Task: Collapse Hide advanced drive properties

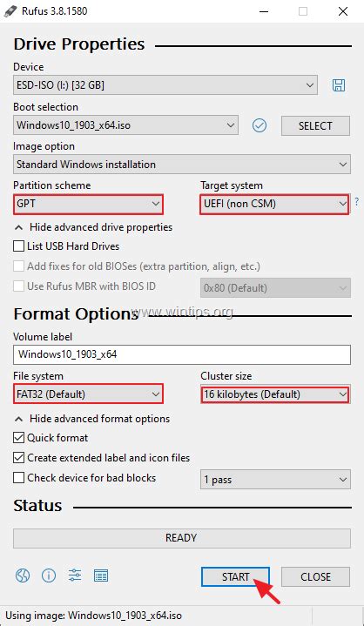Action: pyautogui.click(x=93, y=227)
